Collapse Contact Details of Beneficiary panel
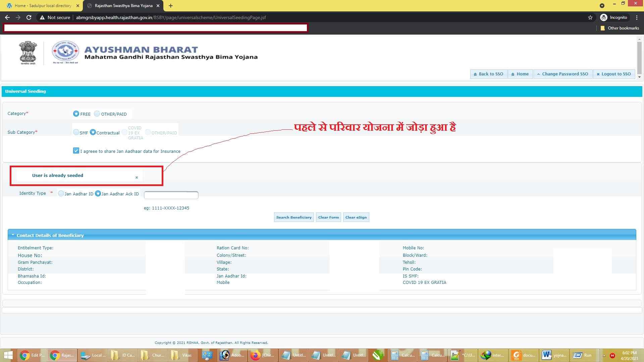This screenshot has width=644, height=362. click(x=13, y=235)
